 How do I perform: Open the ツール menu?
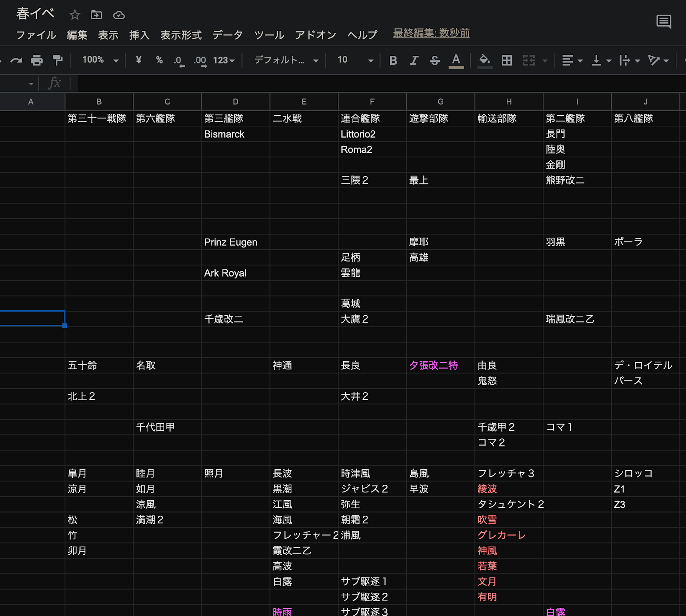269,35
